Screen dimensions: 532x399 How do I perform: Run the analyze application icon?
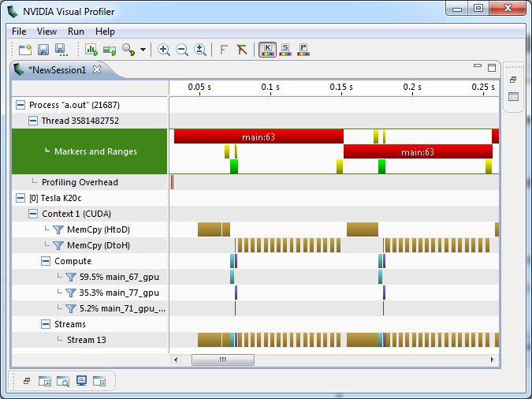click(x=91, y=50)
